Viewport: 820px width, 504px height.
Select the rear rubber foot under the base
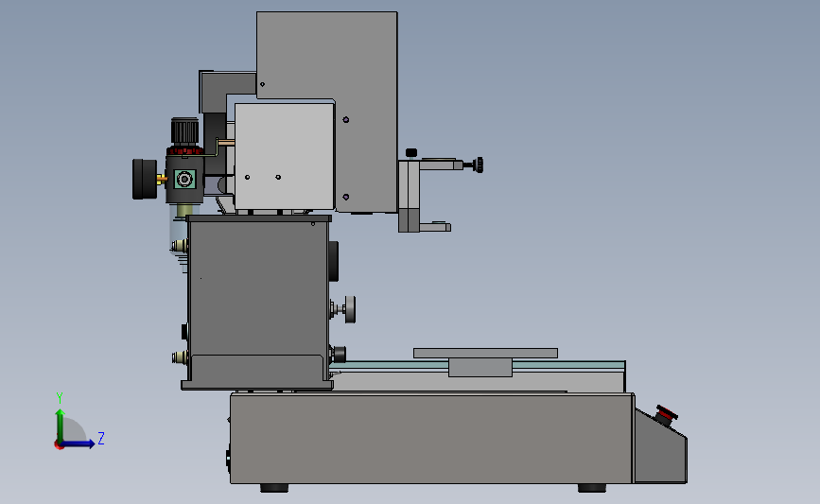point(274,488)
